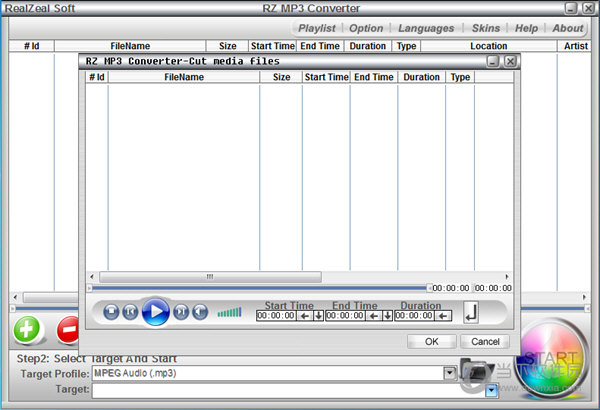
Task: Click the down arrow beside Start Time field
Action: click(318, 316)
